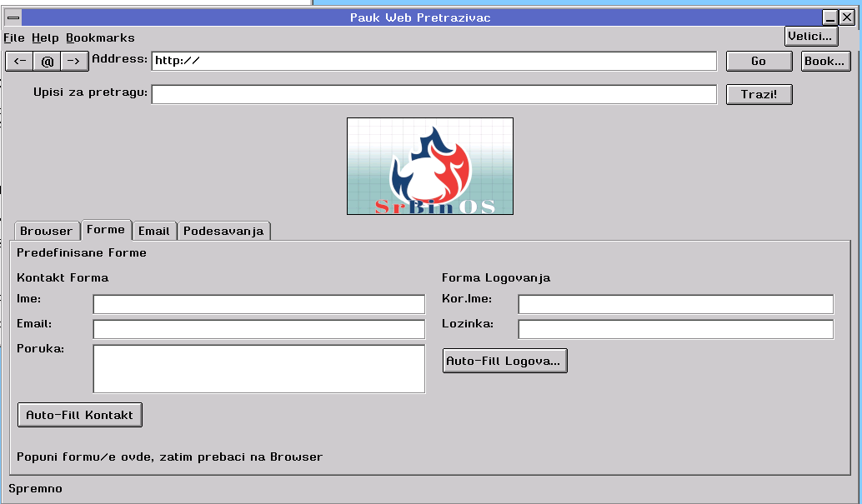
Task: Click the Book... button
Action: [x=824, y=61]
